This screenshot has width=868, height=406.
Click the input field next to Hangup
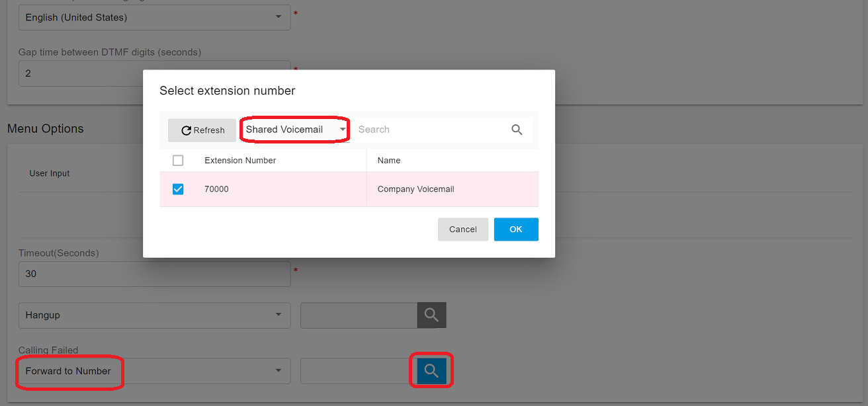[359, 315]
